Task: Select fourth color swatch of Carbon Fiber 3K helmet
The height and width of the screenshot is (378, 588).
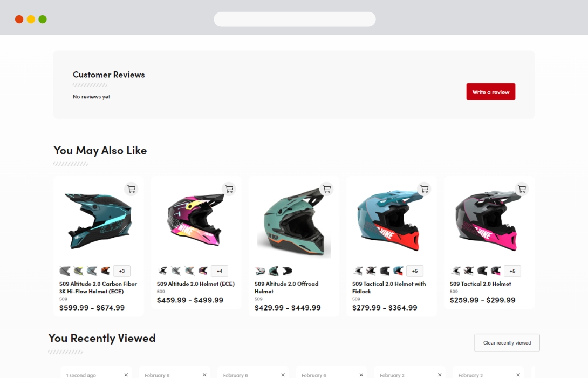Action: tap(105, 271)
